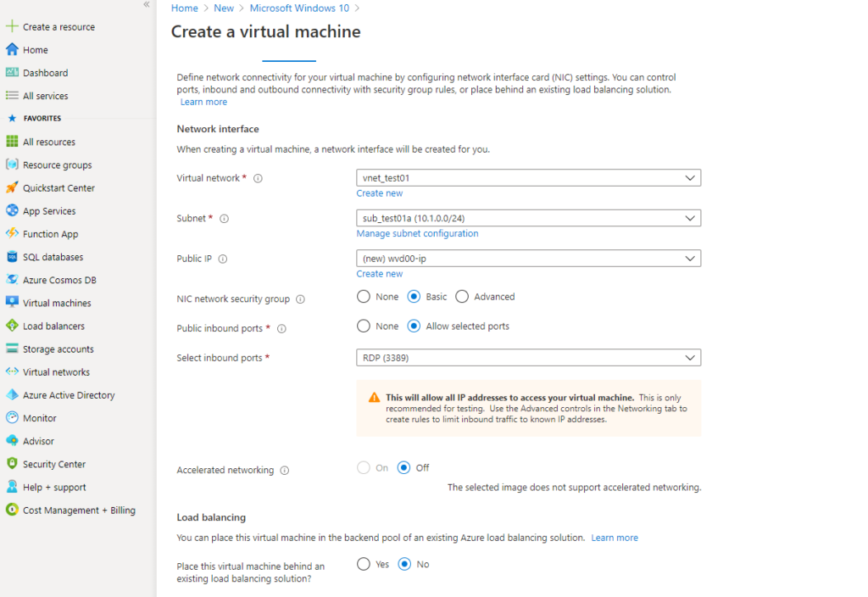Go to the New breadcrumb
The height and width of the screenshot is (597, 868).
[x=224, y=8]
